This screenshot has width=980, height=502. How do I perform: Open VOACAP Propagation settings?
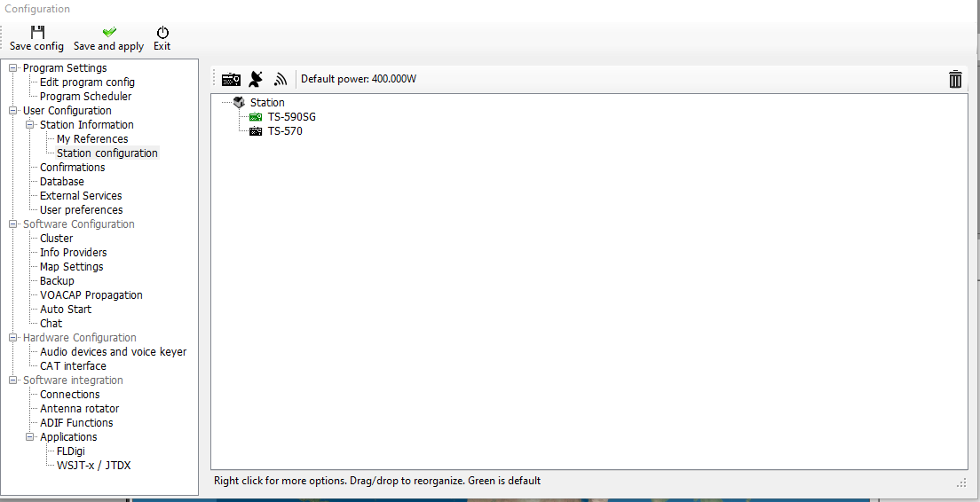pyautogui.click(x=91, y=295)
